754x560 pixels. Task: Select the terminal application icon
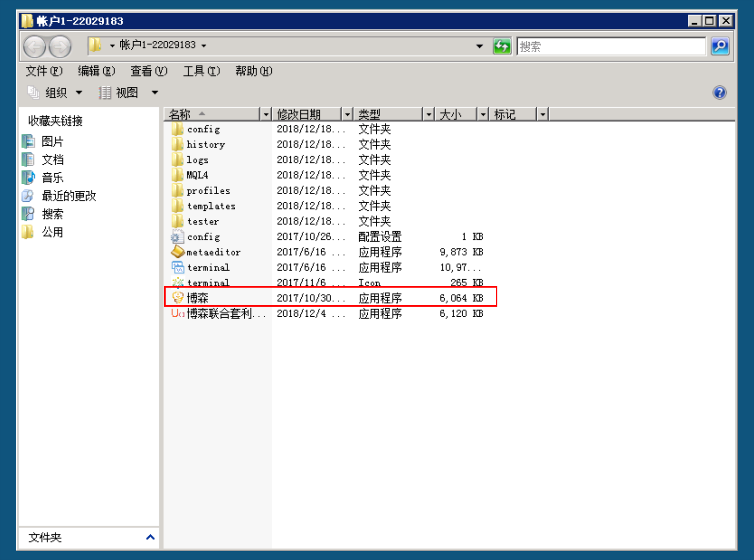pyautogui.click(x=177, y=268)
